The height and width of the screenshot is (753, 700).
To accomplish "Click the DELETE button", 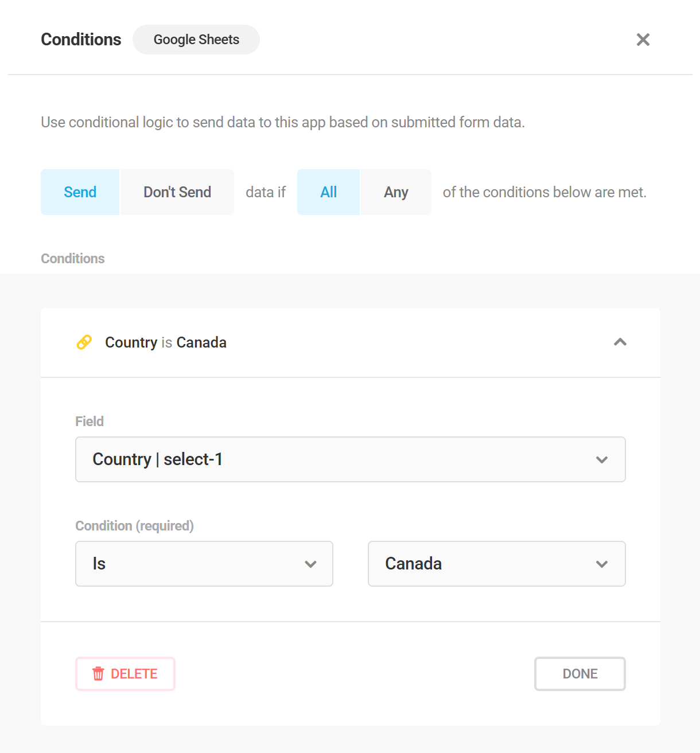I will pyautogui.click(x=125, y=674).
